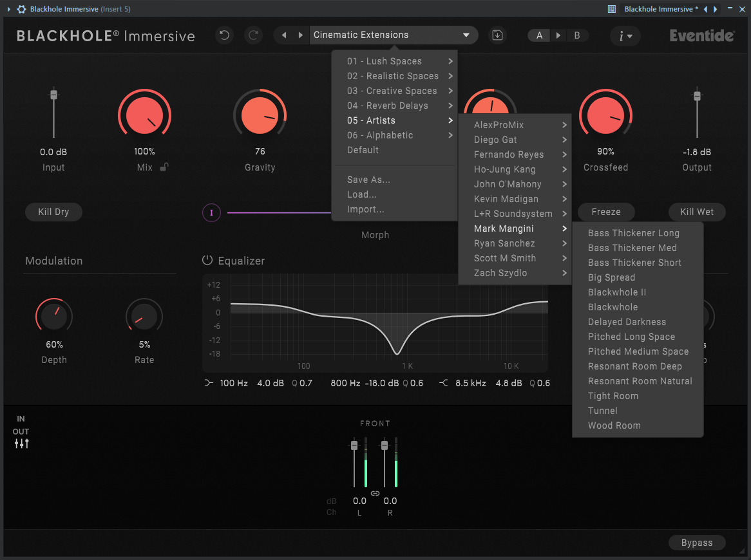Click the redo arrow icon

coord(253,35)
